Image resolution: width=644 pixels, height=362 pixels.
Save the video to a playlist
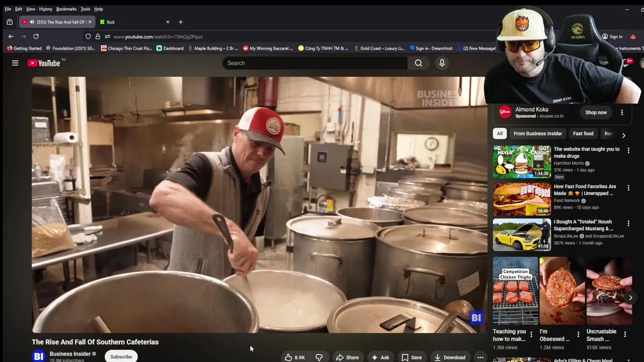click(x=412, y=357)
